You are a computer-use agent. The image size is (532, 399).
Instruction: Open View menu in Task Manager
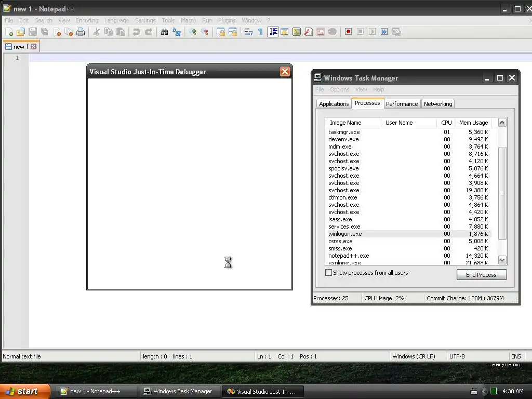point(361,89)
